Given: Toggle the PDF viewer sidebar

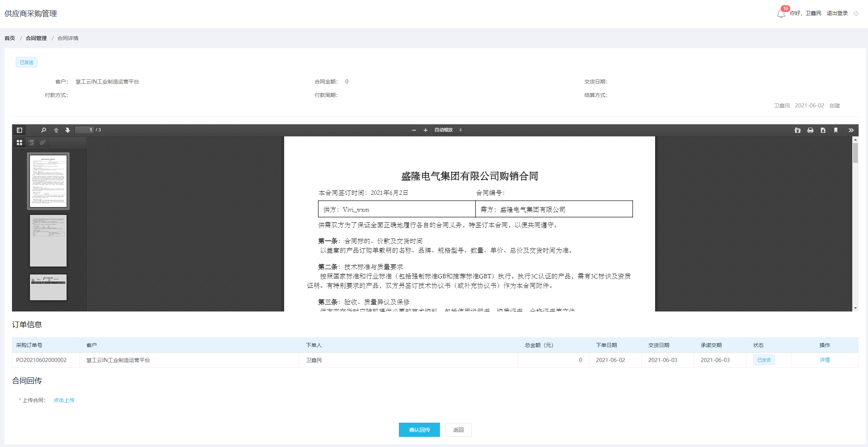Looking at the screenshot, I should click(19, 130).
